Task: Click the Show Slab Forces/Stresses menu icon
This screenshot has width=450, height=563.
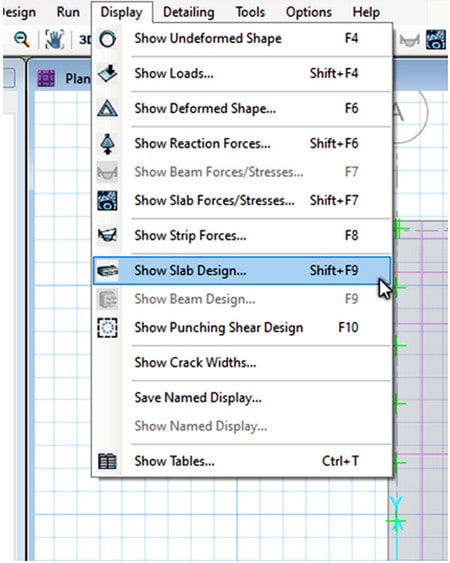Action: coord(107,200)
